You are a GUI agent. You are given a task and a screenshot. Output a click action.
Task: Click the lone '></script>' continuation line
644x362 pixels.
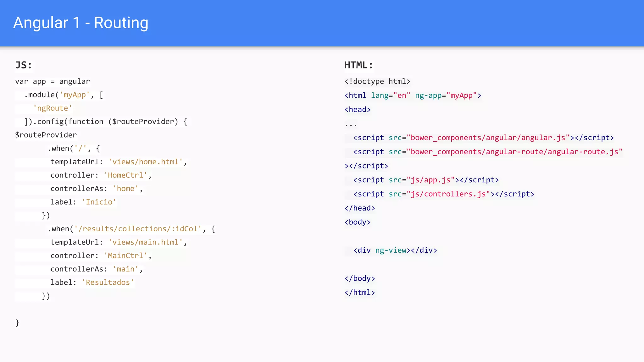click(366, 166)
